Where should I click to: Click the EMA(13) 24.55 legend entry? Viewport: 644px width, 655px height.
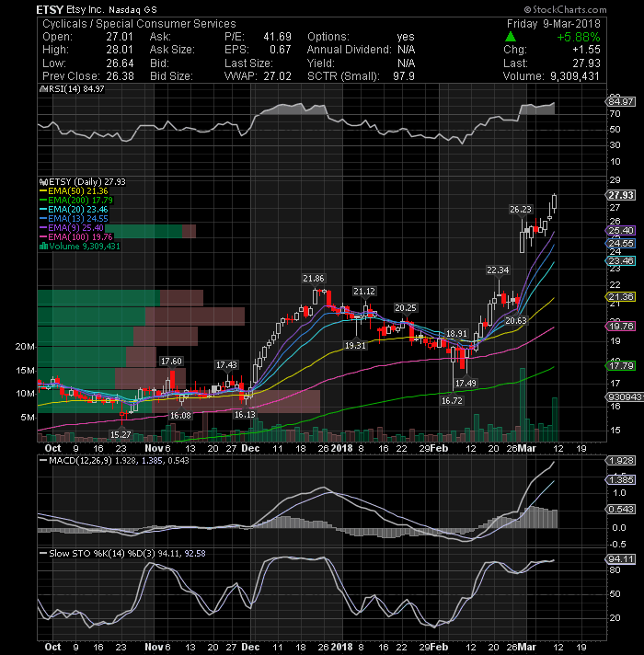tap(74, 218)
